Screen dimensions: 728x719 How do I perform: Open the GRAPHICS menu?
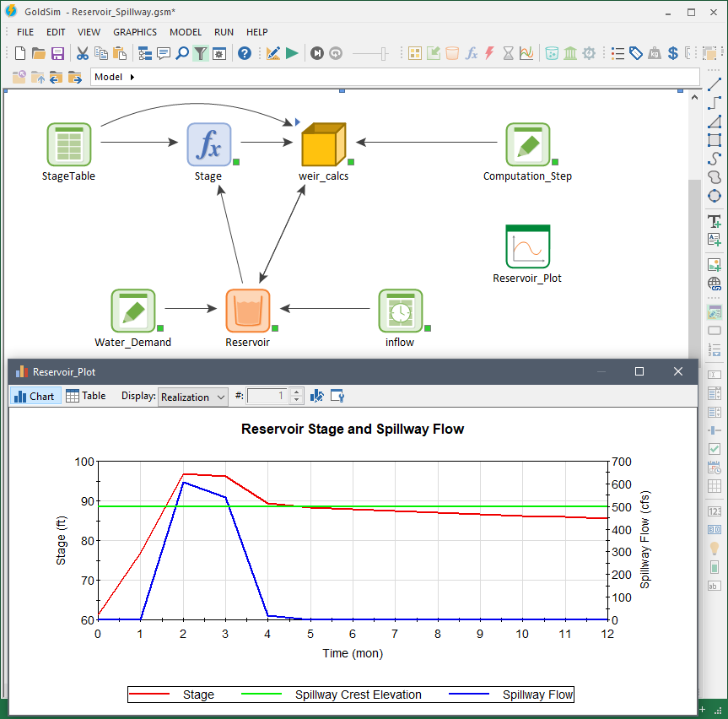tap(135, 32)
